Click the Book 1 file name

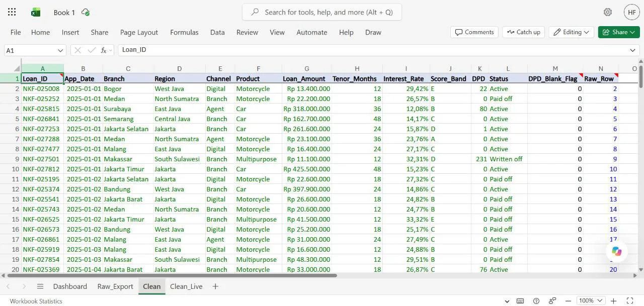[x=64, y=12]
